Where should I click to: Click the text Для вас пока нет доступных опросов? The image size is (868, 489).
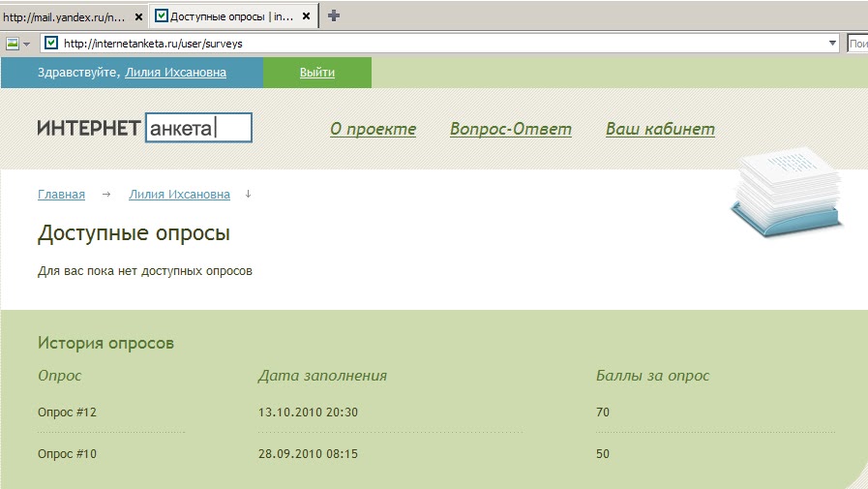click(145, 271)
